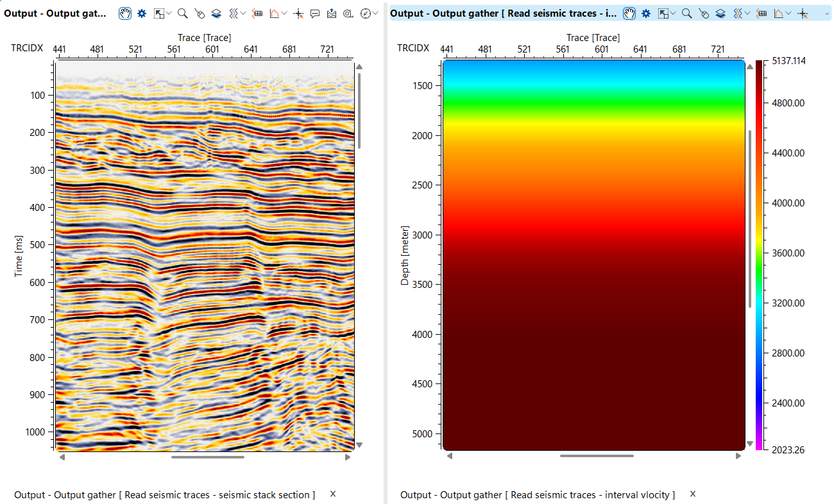Open settings gear in left seismic panel
834x504 pixels.
(x=142, y=13)
